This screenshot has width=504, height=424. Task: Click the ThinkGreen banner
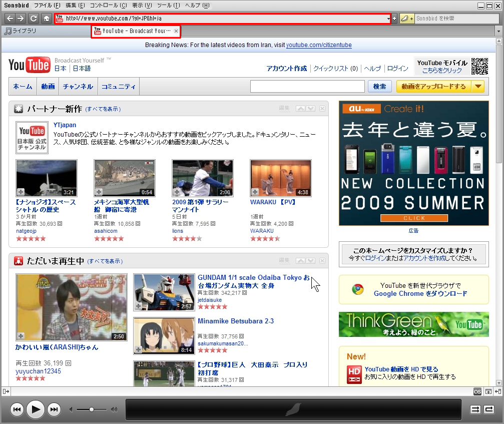tap(414, 324)
